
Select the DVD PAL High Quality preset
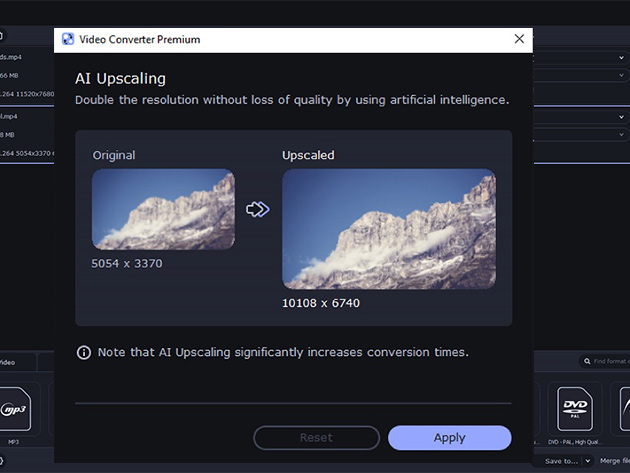[x=575, y=409]
